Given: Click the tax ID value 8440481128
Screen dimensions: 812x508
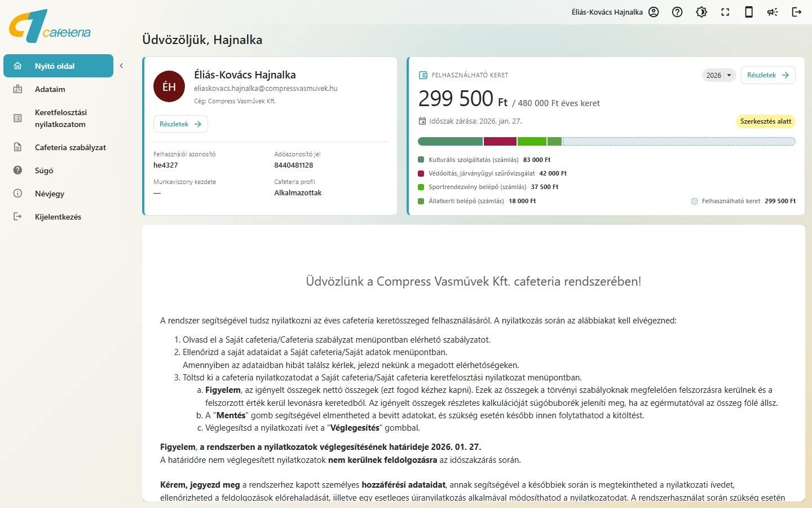Looking at the screenshot, I should click(x=294, y=165).
